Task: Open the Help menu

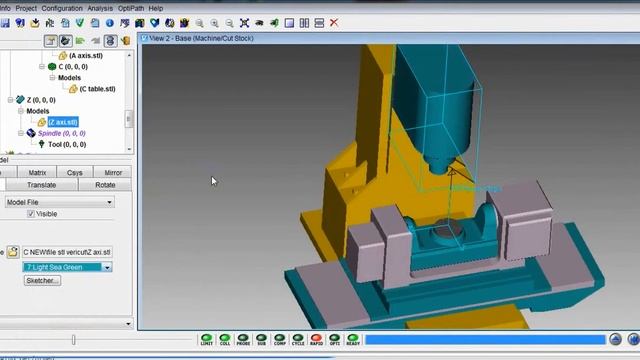Action: (156, 8)
